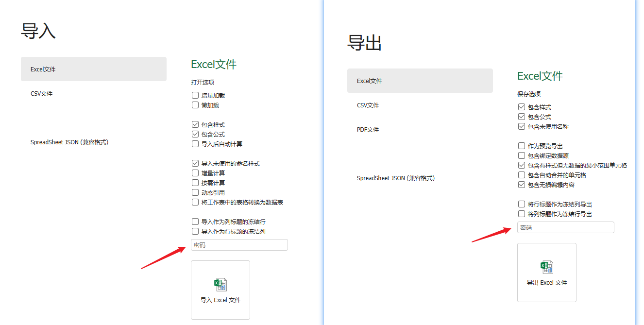644x325 pixels.
Task: Click the 保存选项 label
Action: (529, 94)
